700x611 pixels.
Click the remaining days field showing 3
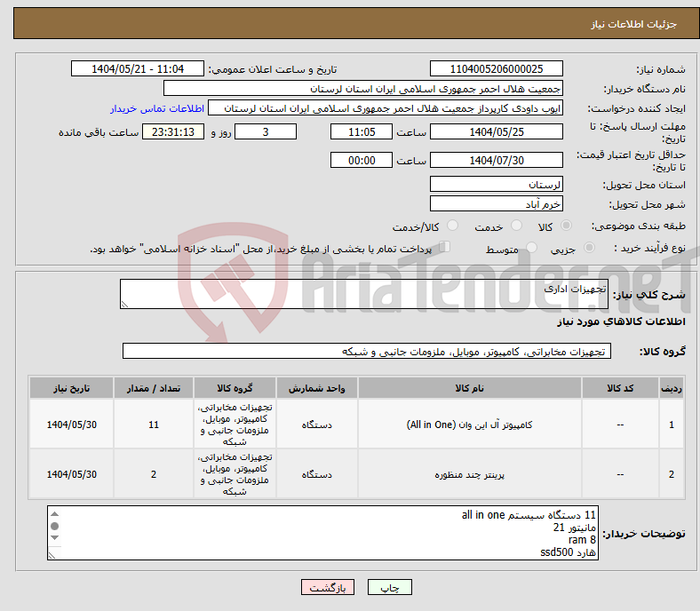266,131
